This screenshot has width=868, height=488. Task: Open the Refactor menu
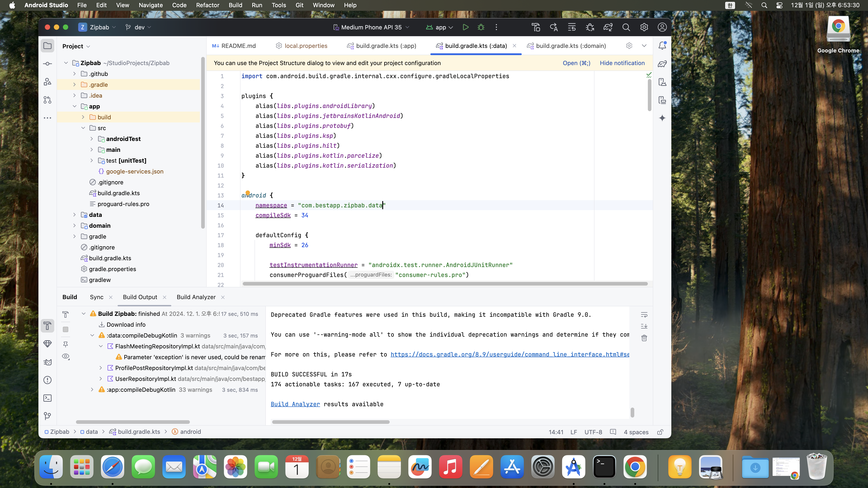[x=208, y=5]
